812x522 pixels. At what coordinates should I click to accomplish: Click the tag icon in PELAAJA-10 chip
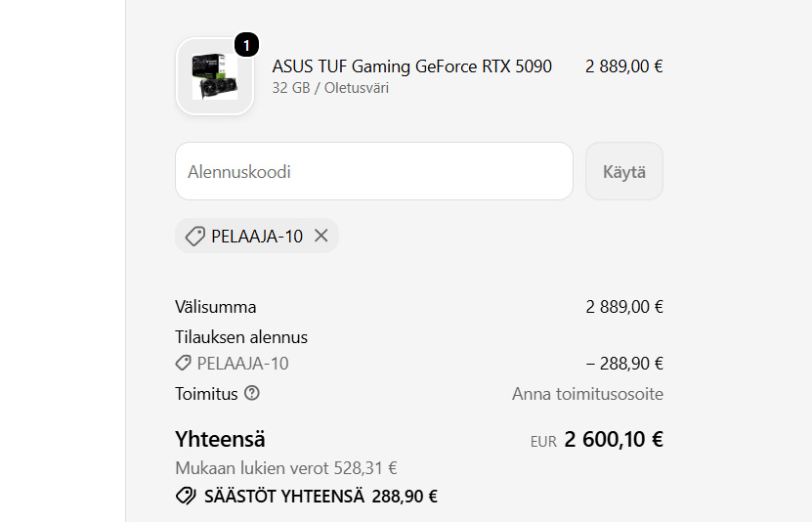195,237
